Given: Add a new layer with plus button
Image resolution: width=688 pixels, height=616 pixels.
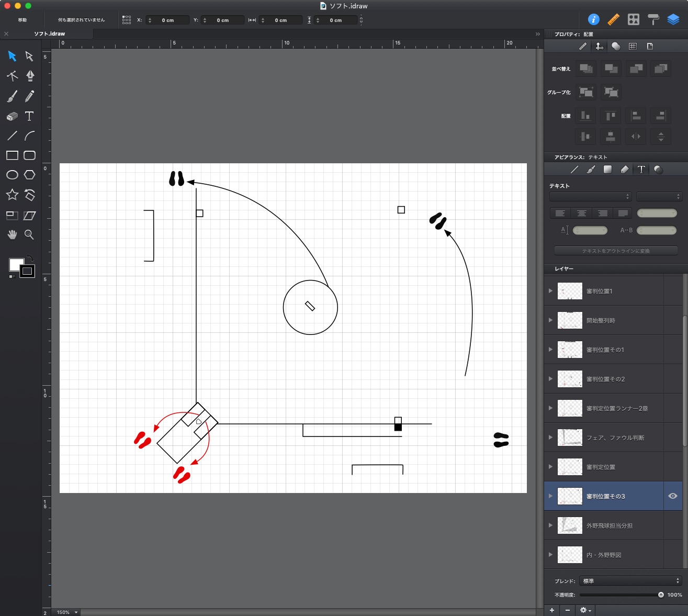Looking at the screenshot, I should tap(552, 610).
